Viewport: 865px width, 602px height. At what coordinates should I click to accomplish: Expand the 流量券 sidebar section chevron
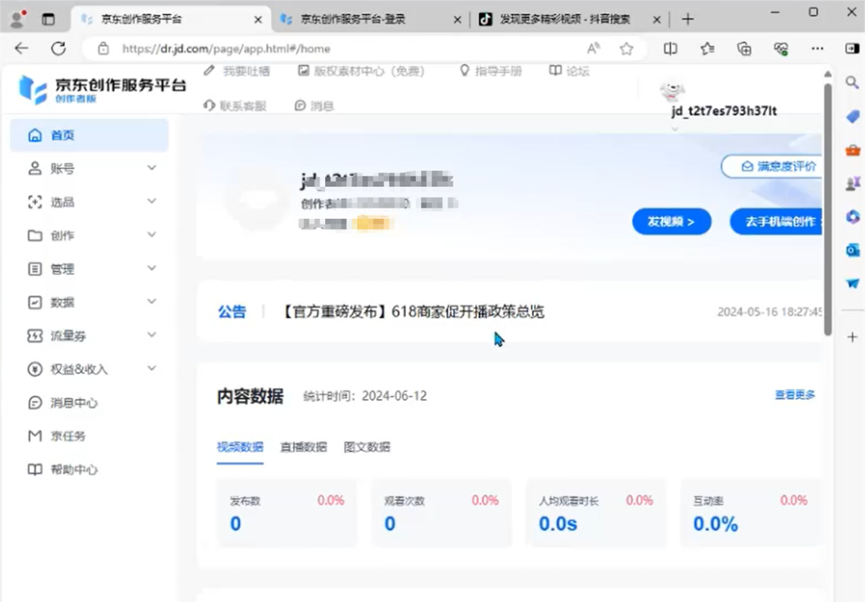tap(152, 335)
